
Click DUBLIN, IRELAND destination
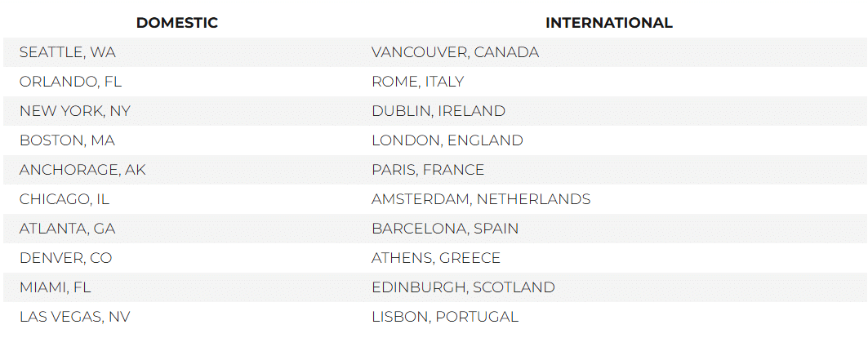[x=438, y=111]
